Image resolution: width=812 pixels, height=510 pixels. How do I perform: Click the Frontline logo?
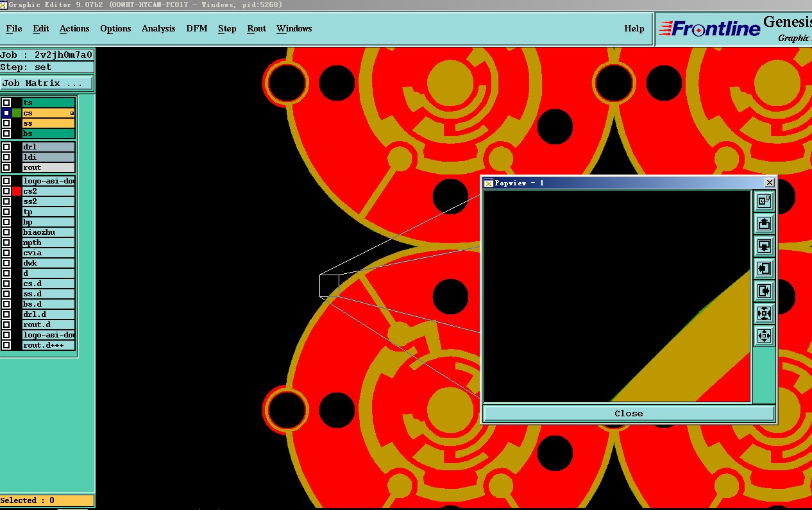709,28
